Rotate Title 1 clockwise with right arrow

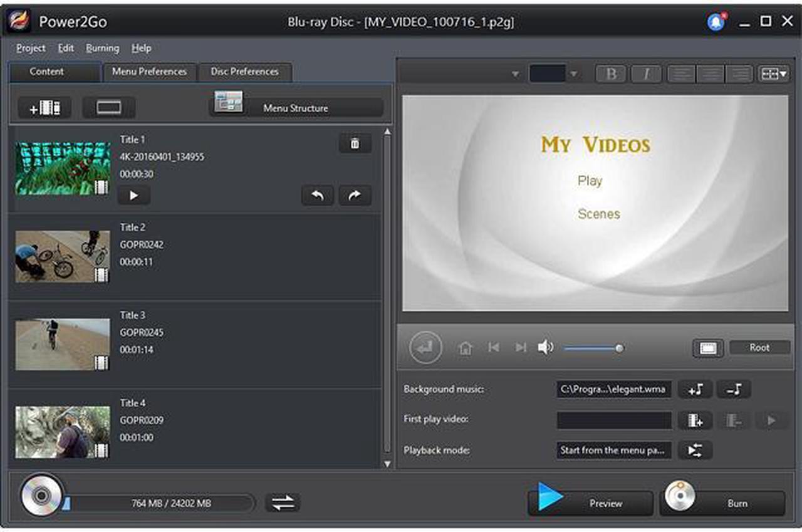point(355,196)
